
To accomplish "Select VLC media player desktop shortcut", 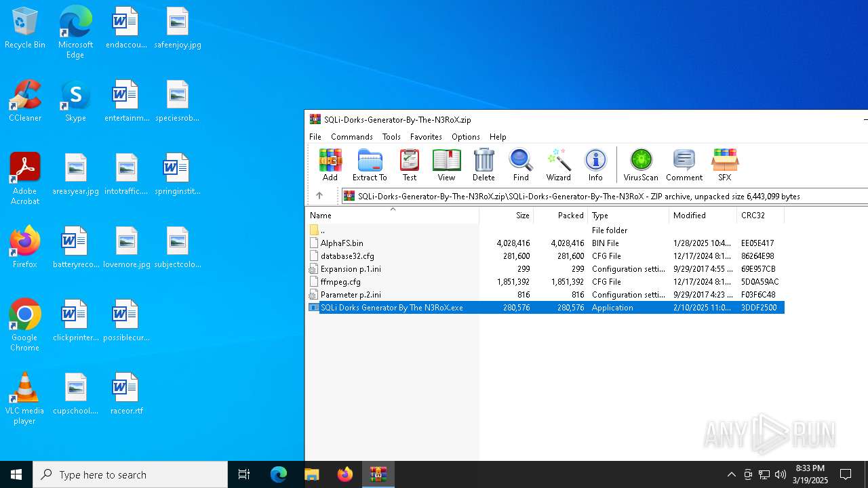I will pos(25,399).
